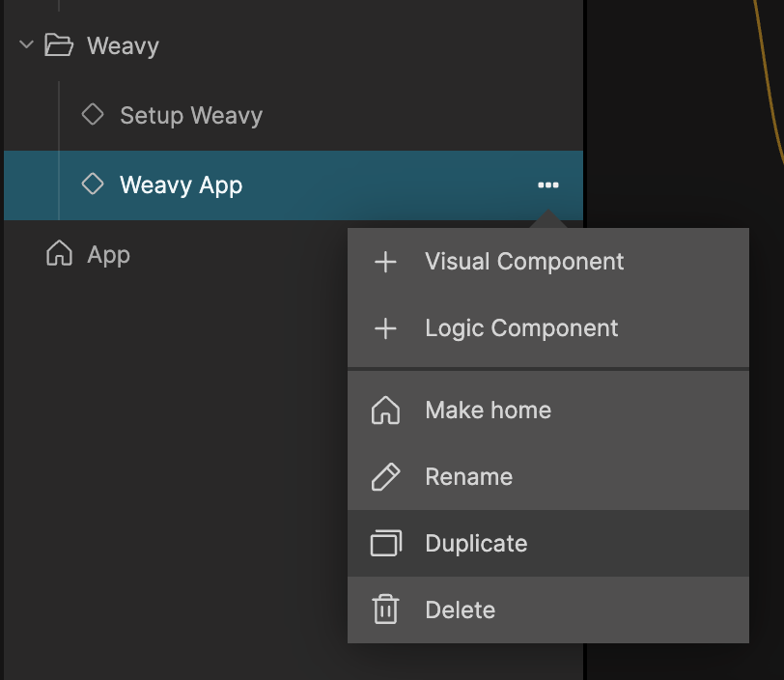
Task: Click the home icon next to App
Action: (59, 254)
